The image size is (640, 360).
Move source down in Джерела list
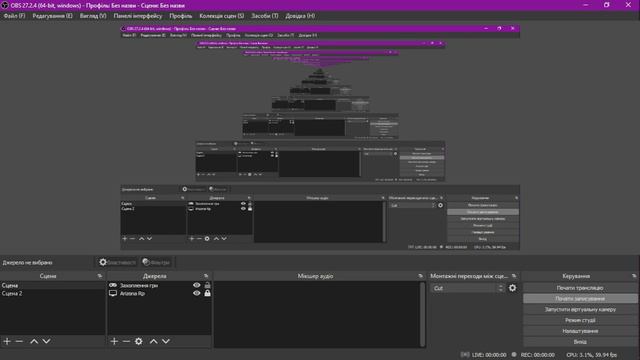pos(166,341)
